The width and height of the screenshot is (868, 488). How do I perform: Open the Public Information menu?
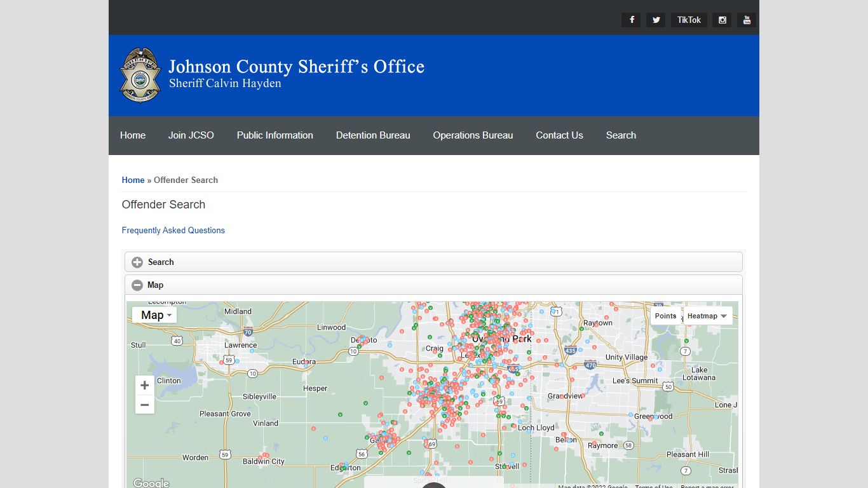(x=275, y=135)
